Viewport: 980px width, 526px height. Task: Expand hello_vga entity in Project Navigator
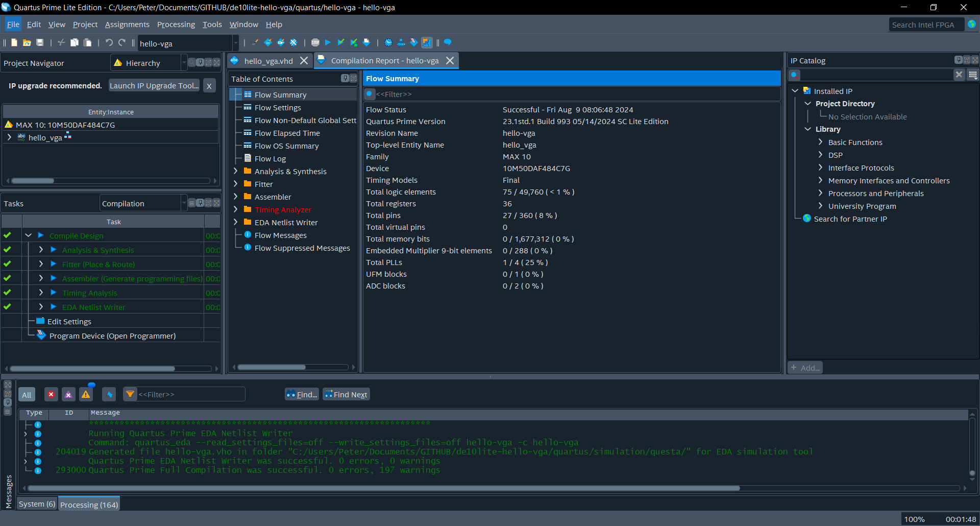[x=9, y=137]
